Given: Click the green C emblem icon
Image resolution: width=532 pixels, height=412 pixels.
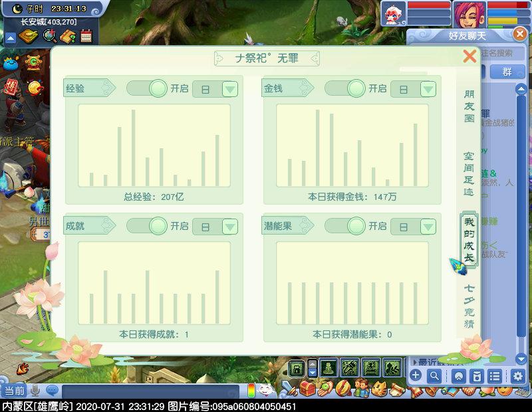Looking at the screenshot, I should (x=33, y=62).
